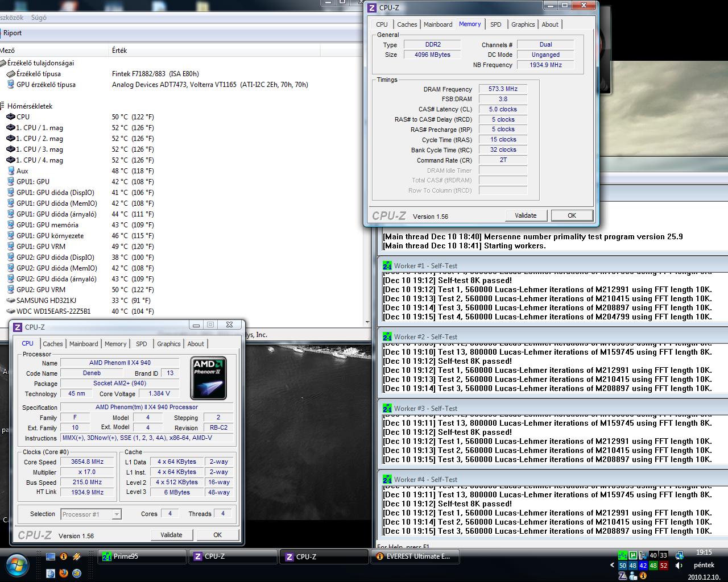The height and width of the screenshot is (582, 728).
Task: Open Graphics tab in CPU-Z processor window
Action: tap(168, 344)
